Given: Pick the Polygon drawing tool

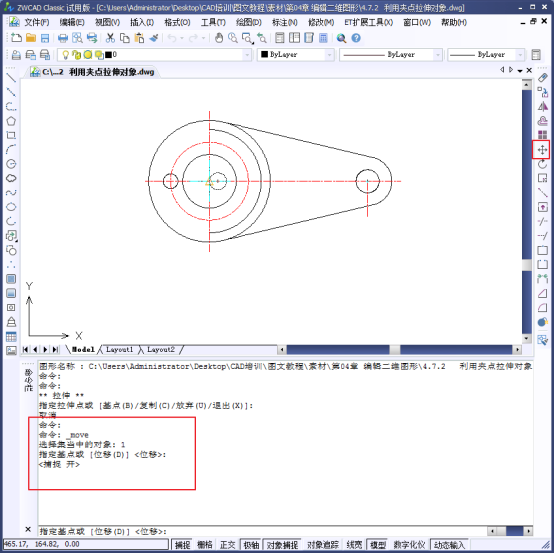Looking at the screenshot, I should 11,121.
